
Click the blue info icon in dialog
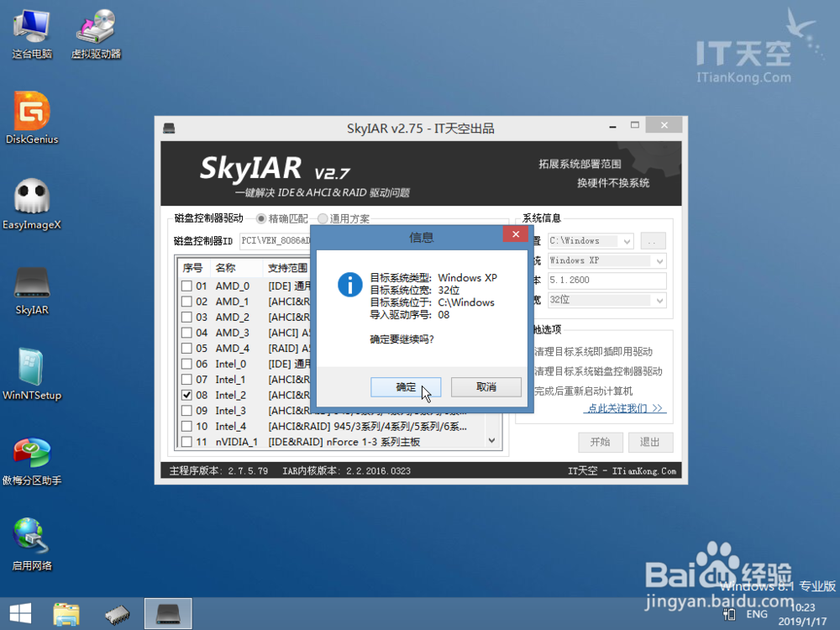[x=349, y=285]
